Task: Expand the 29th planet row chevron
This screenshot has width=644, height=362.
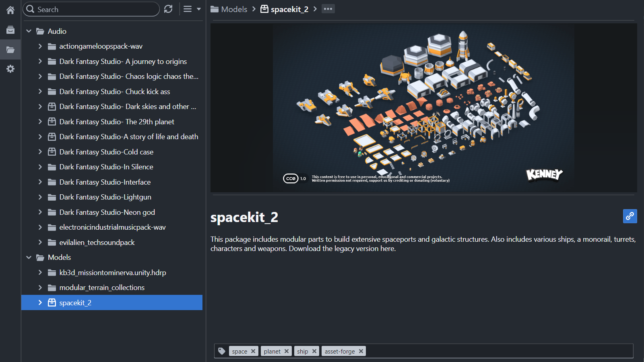Action: pos(40,121)
